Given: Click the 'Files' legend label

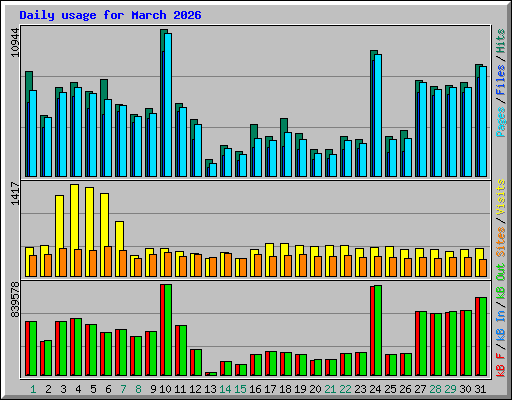Looking at the screenshot, I should [500, 79].
